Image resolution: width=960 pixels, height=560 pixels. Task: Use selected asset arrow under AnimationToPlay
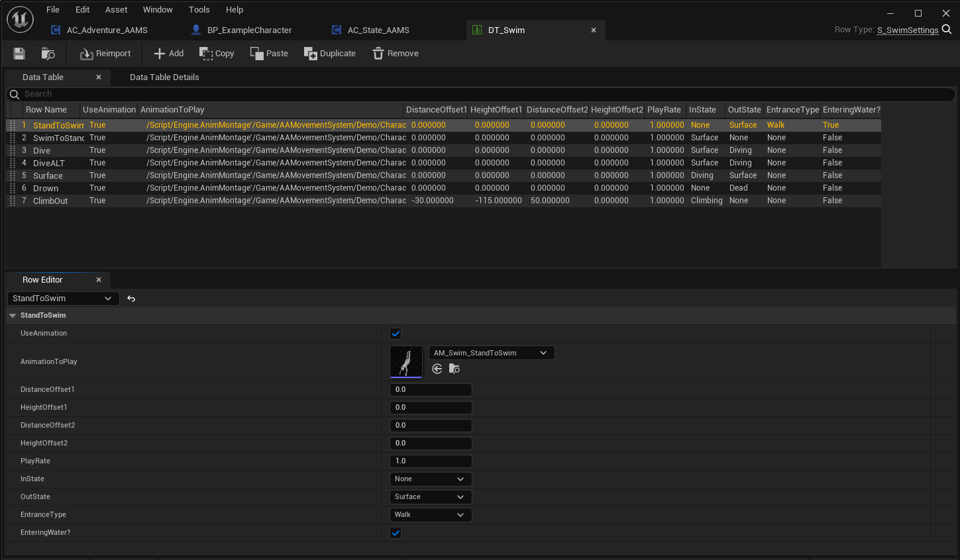coord(437,369)
